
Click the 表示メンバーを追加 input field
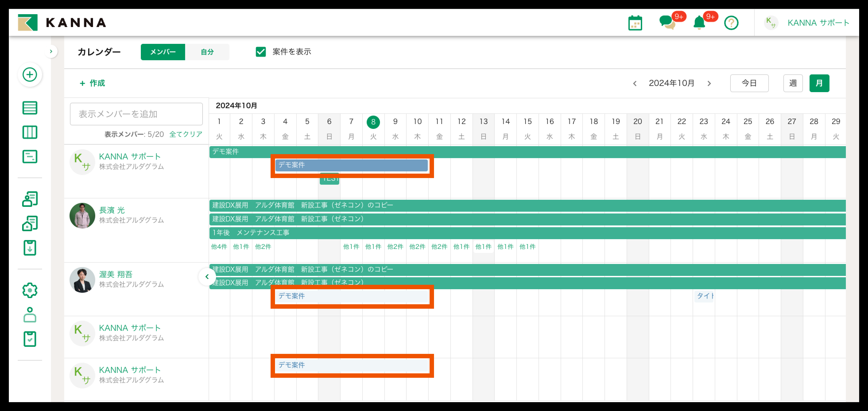[x=136, y=114]
